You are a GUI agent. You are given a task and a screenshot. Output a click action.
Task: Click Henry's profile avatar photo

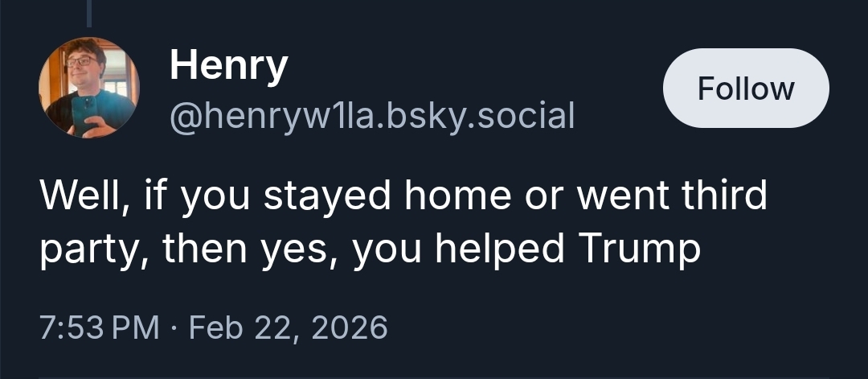pos(89,88)
